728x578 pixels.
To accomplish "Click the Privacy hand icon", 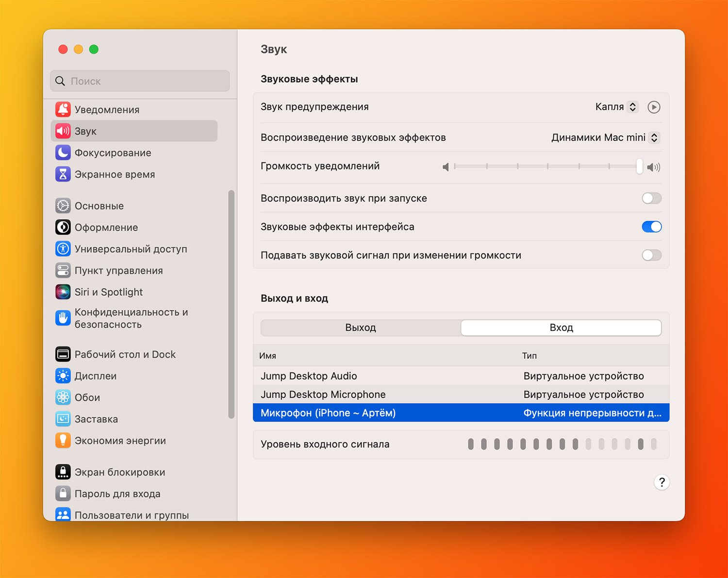I will [x=63, y=318].
